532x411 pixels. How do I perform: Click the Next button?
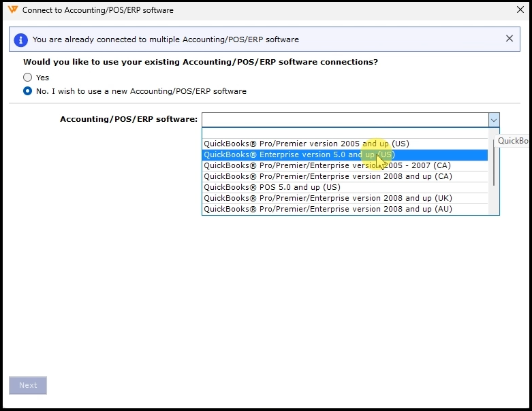point(28,385)
